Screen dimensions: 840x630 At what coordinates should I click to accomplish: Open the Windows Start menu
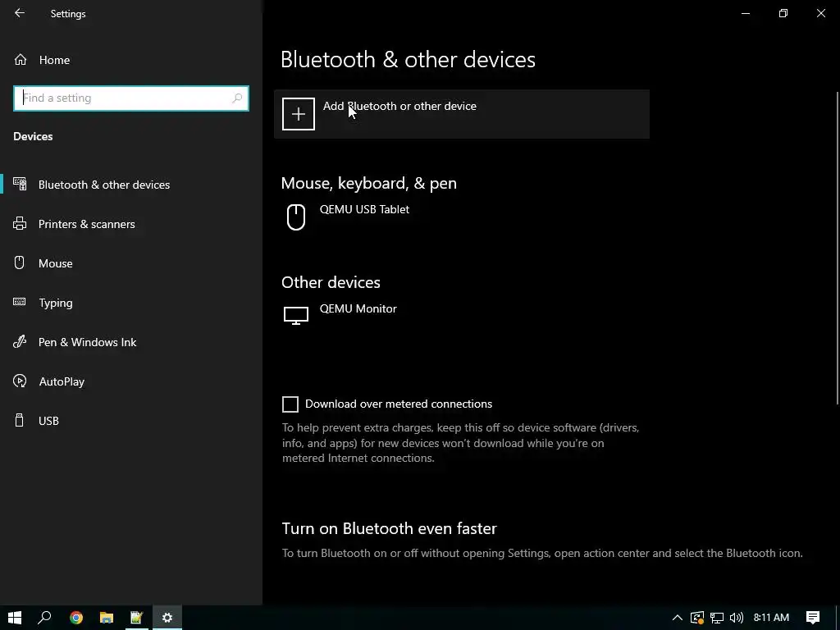(x=15, y=618)
